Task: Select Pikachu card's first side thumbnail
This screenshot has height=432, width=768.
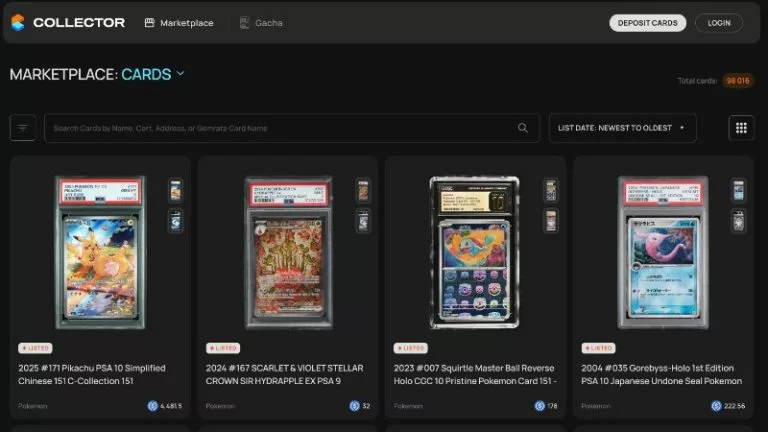Action: tap(175, 191)
